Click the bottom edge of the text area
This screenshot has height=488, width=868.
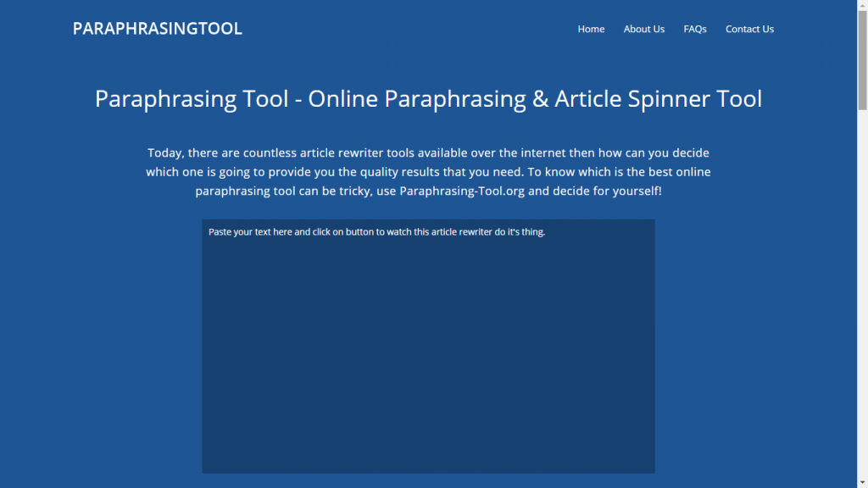(x=428, y=470)
